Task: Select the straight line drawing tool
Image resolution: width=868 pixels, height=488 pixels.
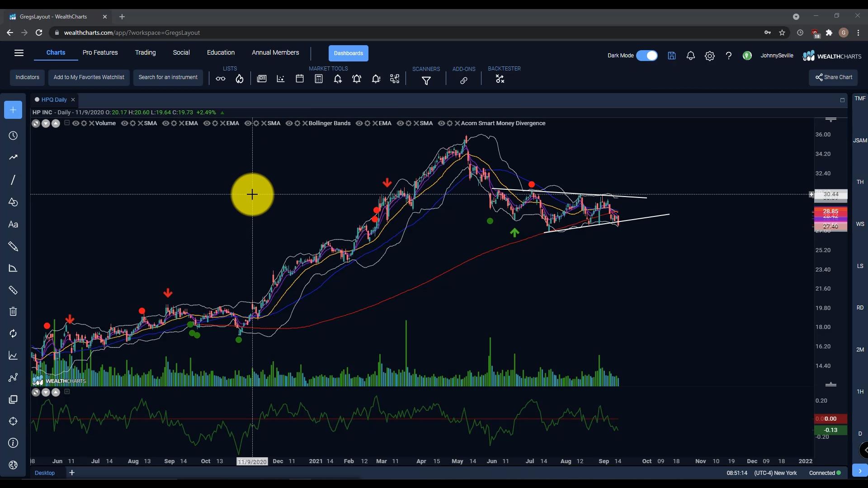Action: pos(13,180)
